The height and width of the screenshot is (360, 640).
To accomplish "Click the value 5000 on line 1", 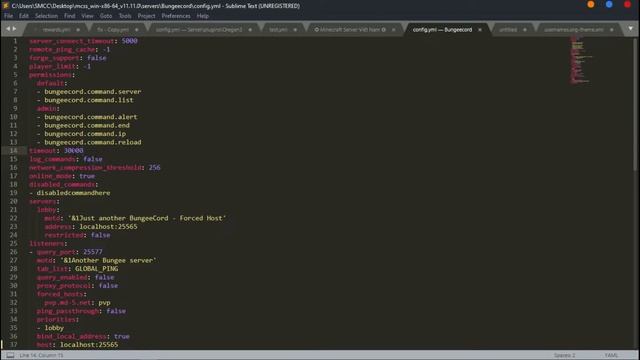I will tap(129, 41).
